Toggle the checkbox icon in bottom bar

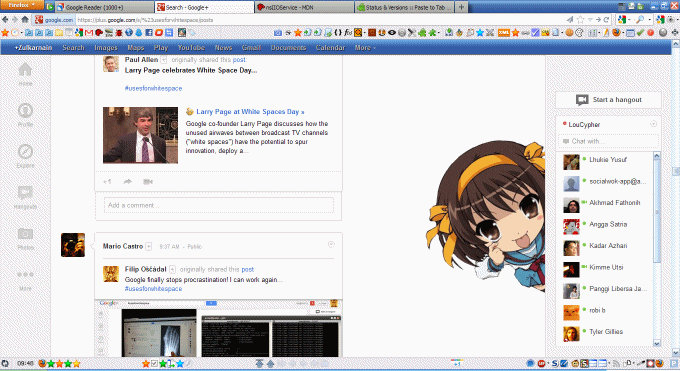154,363
